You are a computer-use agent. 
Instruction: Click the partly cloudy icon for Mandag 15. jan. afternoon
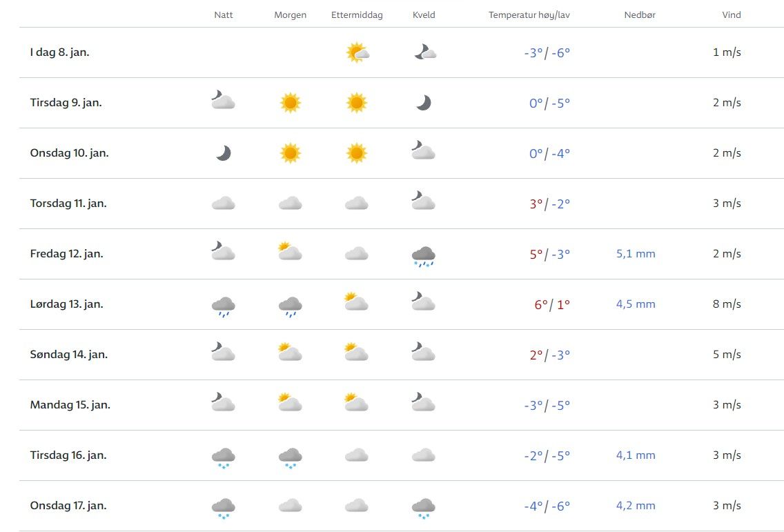point(357,404)
